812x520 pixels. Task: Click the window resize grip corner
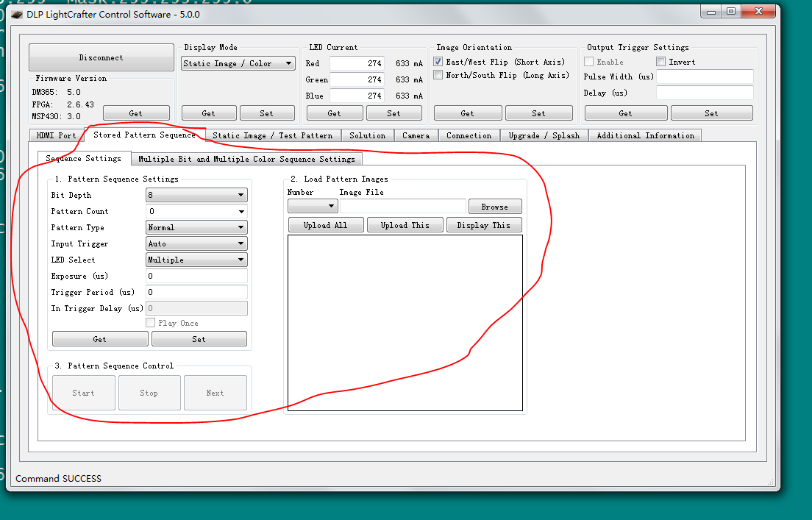771,482
